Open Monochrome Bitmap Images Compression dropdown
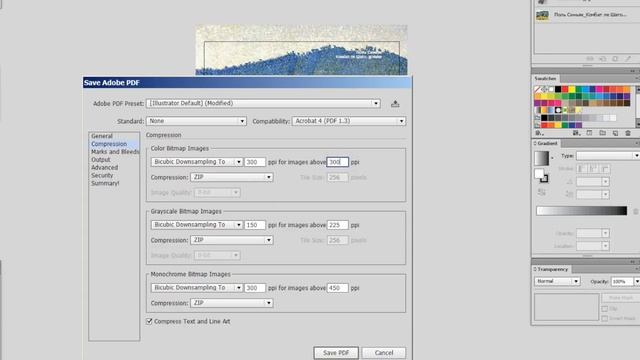Viewport: 640px width, 360px height. point(232,303)
